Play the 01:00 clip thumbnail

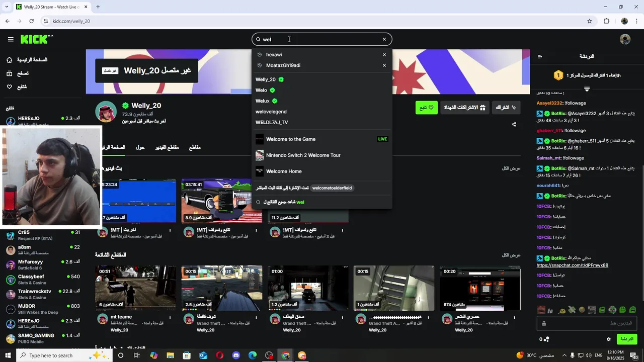308,288
